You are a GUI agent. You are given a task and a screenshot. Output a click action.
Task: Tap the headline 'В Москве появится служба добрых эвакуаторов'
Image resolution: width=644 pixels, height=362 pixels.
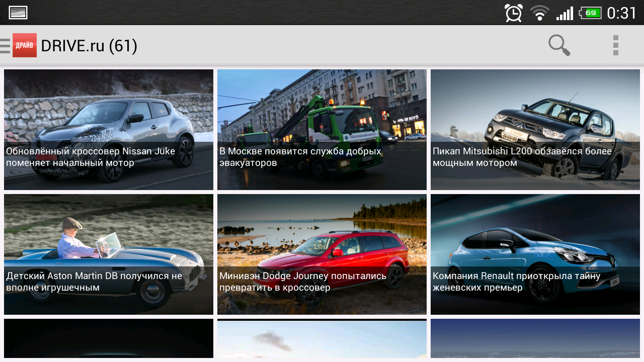coord(300,157)
